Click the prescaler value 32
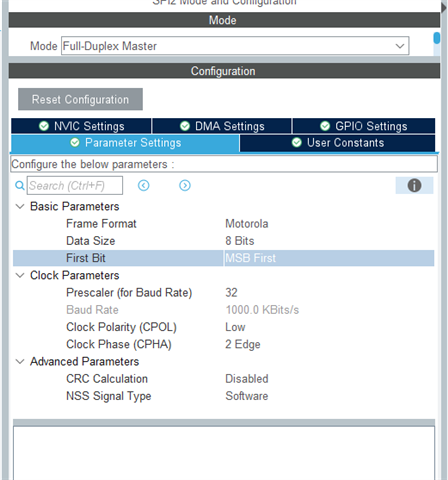Viewport: 448px width, 480px height. point(231,293)
